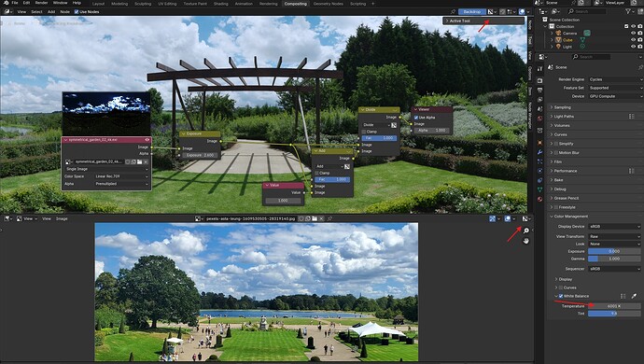Click the Camera object icon in the outliner
Image resolution: width=644 pixels, height=364 pixels.
point(558,33)
